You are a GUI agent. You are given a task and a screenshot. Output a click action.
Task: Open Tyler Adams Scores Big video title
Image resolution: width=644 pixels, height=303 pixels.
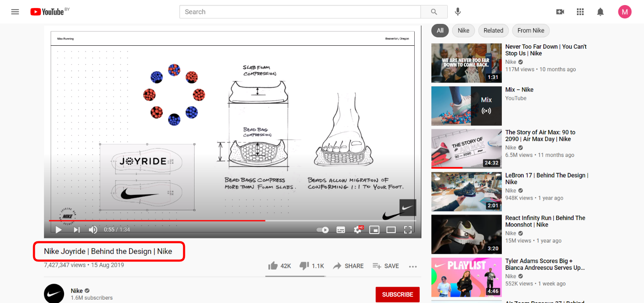tap(545, 264)
